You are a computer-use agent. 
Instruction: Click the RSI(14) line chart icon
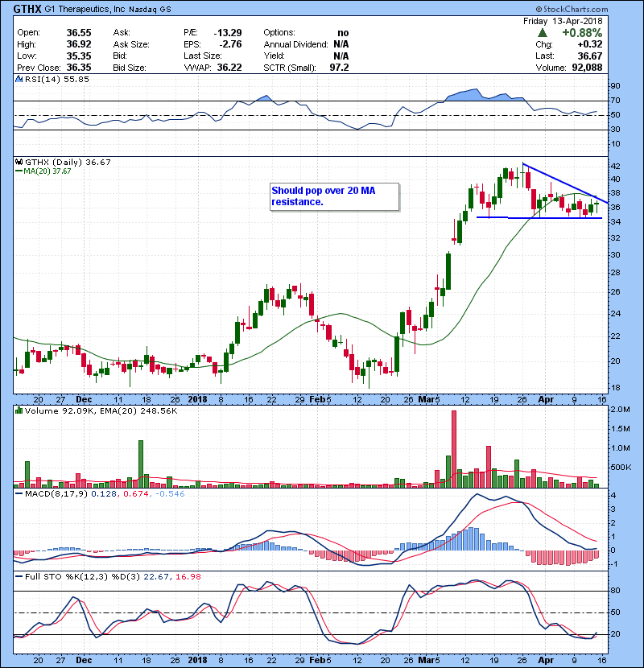[x=19, y=79]
